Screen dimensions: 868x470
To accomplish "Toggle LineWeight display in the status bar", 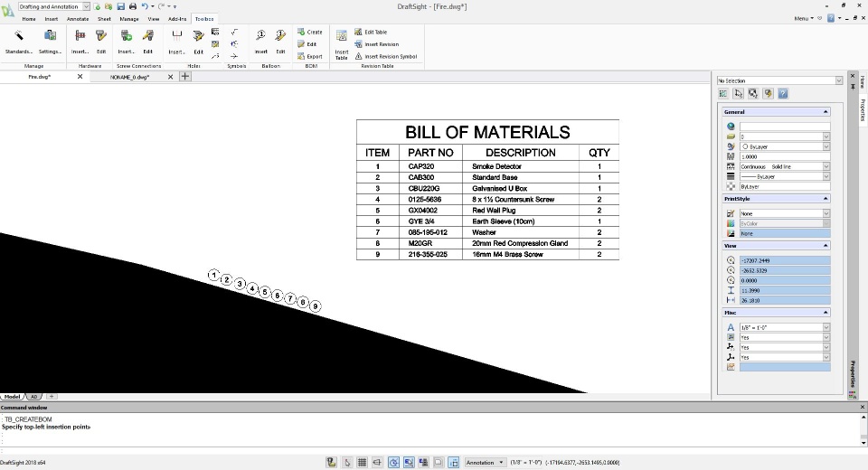I will (438, 462).
